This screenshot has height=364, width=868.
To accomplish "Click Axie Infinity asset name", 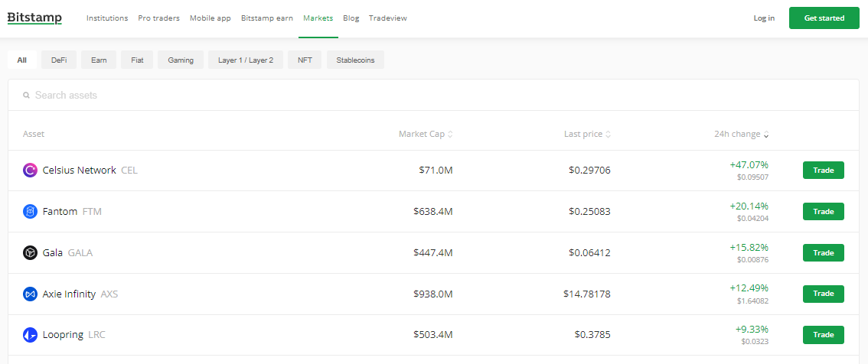I will click(69, 294).
